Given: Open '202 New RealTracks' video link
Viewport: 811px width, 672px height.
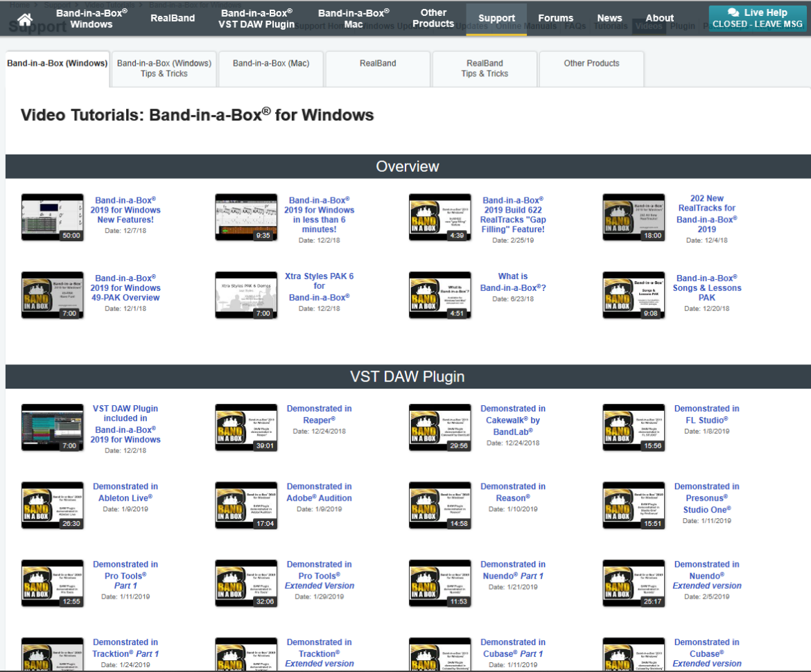Looking at the screenshot, I should [x=707, y=213].
